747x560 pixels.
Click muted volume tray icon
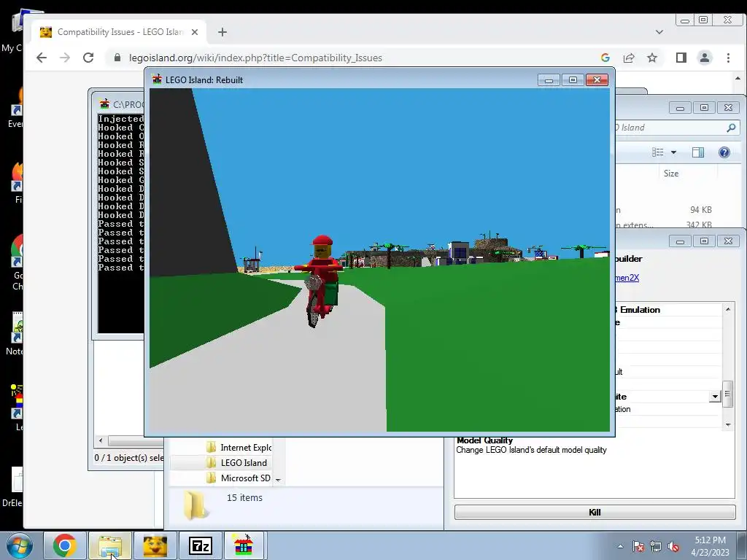[x=673, y=546]
